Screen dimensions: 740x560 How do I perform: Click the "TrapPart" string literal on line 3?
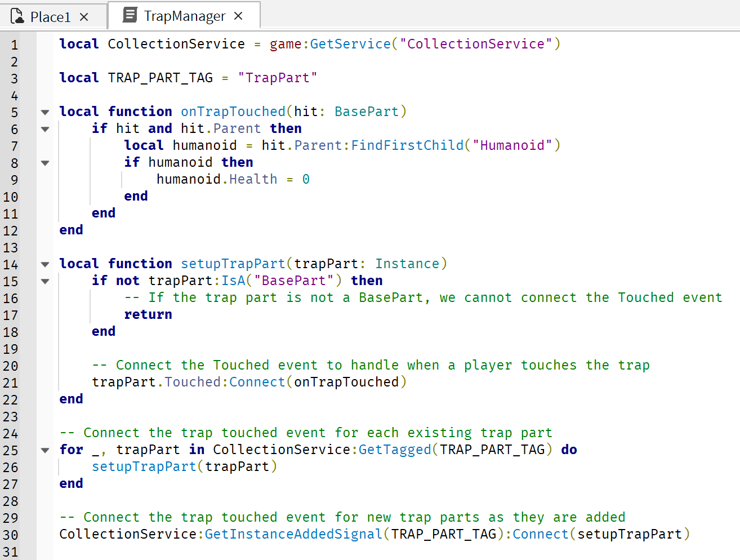[x=277, y=78]
